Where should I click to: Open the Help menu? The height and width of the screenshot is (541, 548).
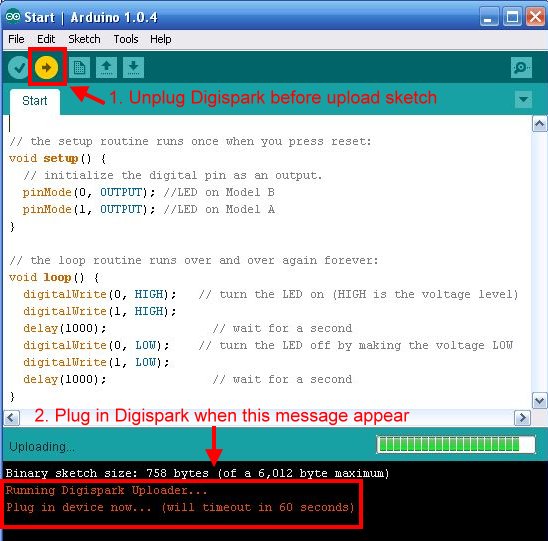(160, 39)
